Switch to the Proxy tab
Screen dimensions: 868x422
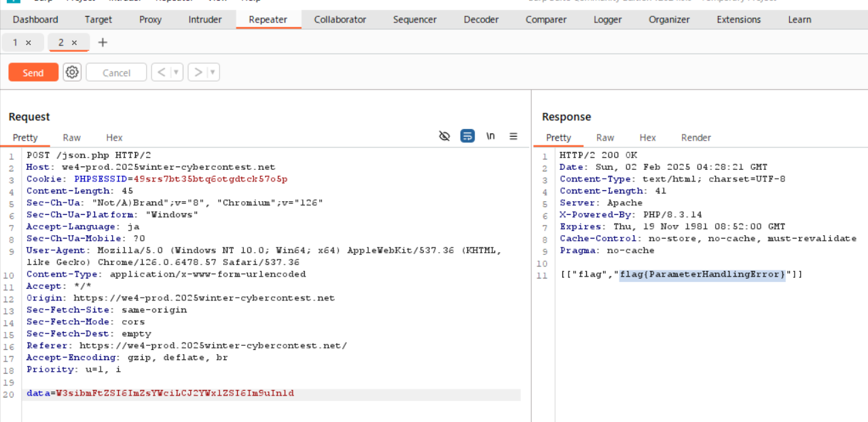pyautogui.click(x=150, y=20)
